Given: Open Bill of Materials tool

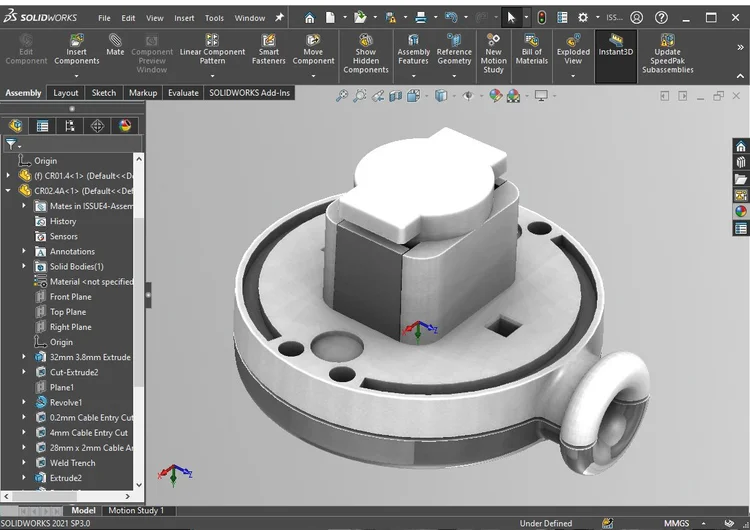Looking at the screenshot, I should [531, 50].
